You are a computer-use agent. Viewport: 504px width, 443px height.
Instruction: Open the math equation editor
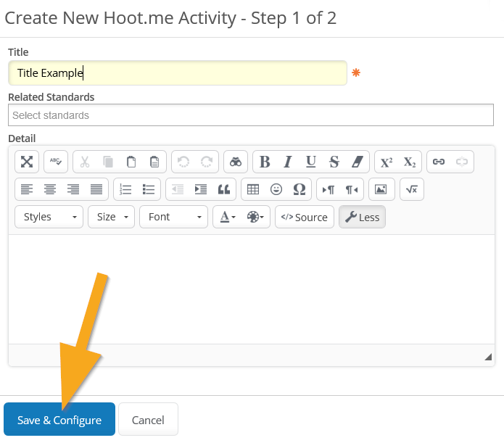pos(412,189)
